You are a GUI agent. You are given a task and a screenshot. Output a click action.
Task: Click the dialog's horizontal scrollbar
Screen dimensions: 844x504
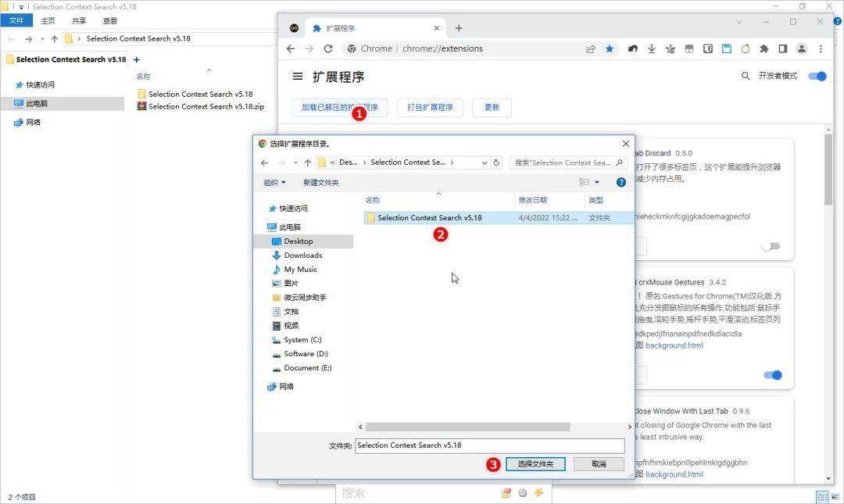pos(467,427)
